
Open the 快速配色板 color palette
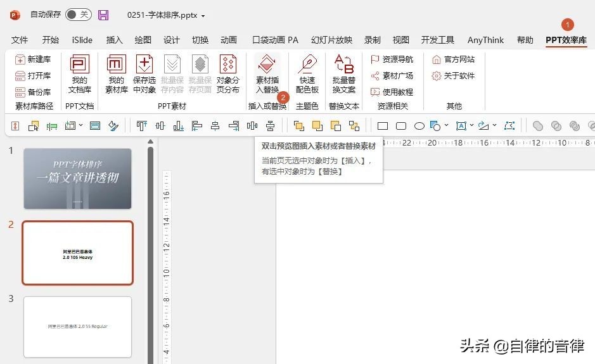(x=307, y=74)
